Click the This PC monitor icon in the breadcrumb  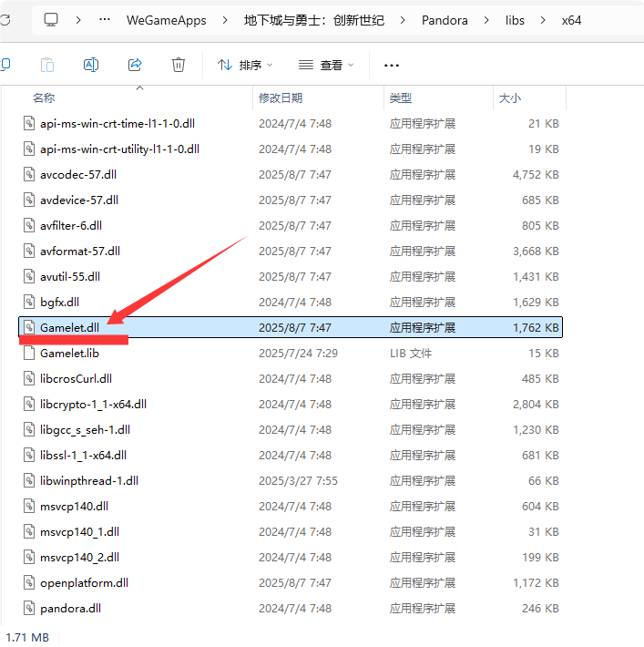(x=51, y=20)
